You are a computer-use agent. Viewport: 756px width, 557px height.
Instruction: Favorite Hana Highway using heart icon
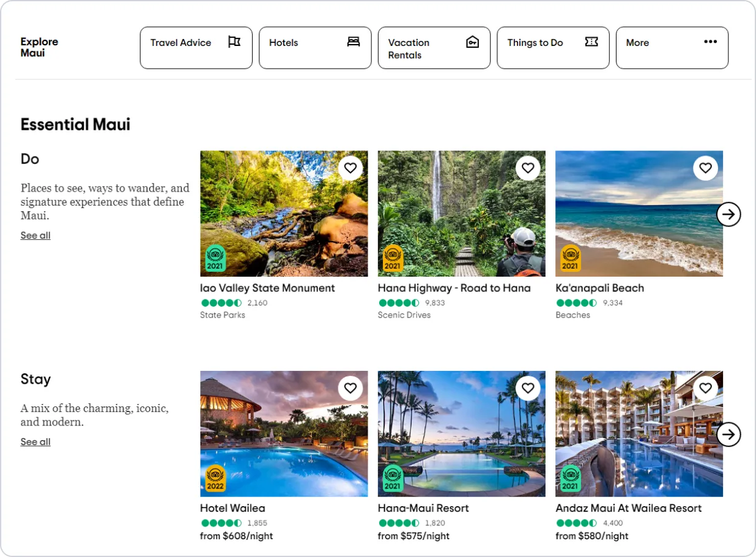point(528,168)
